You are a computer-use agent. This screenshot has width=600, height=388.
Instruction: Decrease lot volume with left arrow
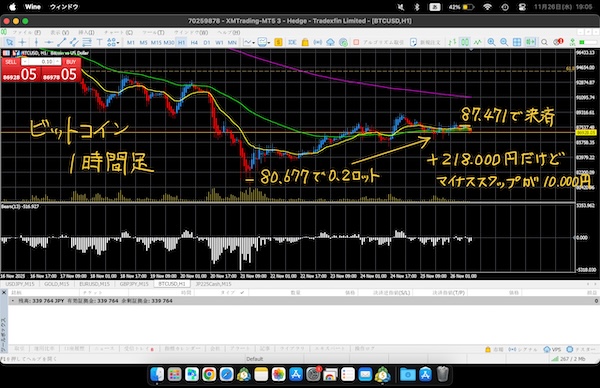[24, 62]
